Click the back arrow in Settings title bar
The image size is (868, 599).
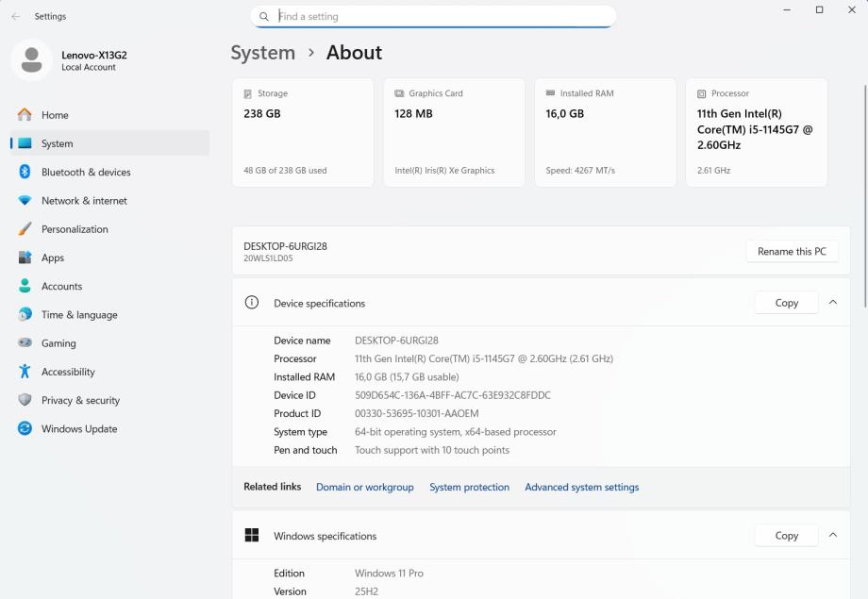point(15,16)
